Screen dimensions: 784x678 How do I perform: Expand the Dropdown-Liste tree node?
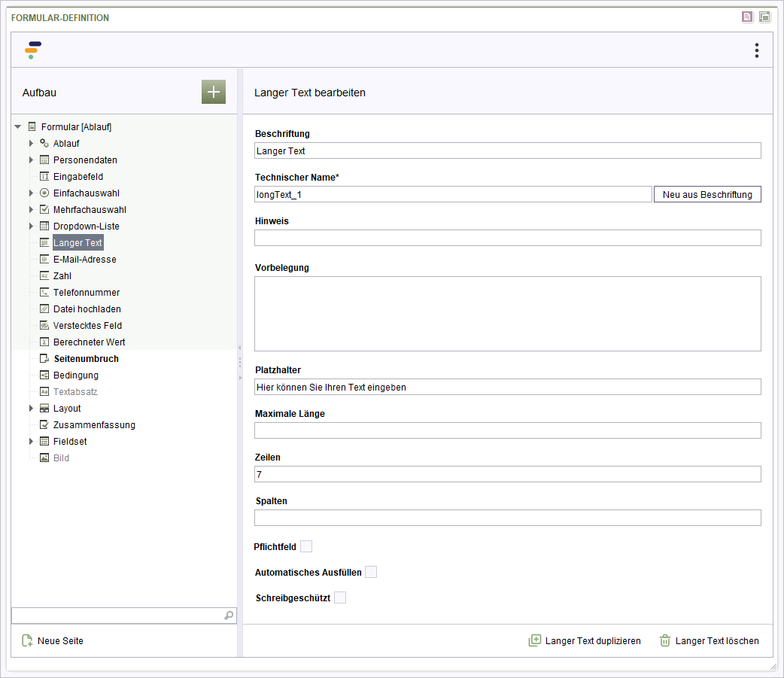click(31, 226)
